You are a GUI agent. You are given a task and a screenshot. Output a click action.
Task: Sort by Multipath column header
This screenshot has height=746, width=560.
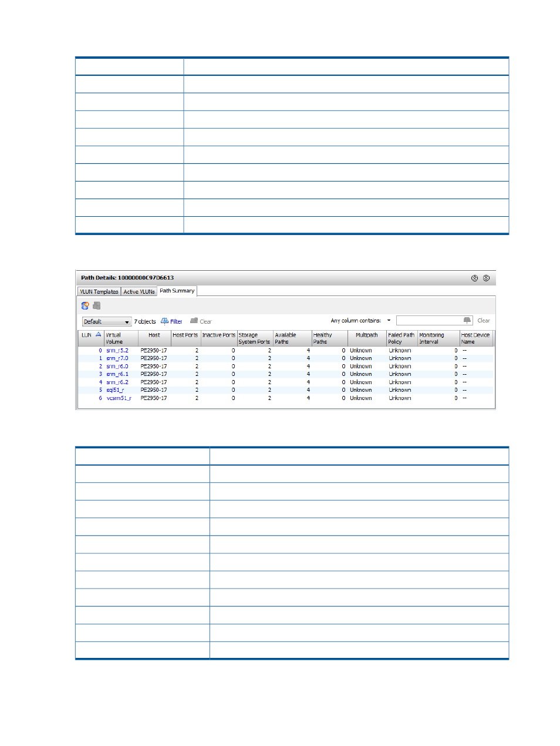pyautogui.click(x=367, y=338)
